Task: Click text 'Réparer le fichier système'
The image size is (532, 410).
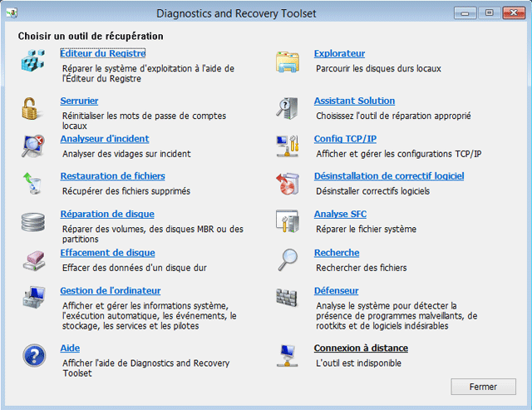Action: coord(366,229)
